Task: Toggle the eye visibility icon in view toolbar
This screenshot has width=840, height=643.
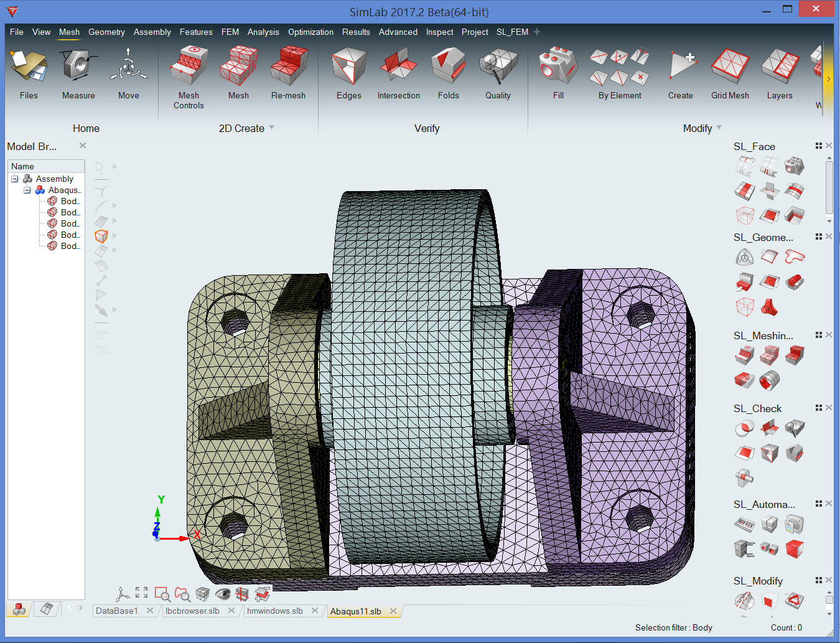Action: coord(222,594)
